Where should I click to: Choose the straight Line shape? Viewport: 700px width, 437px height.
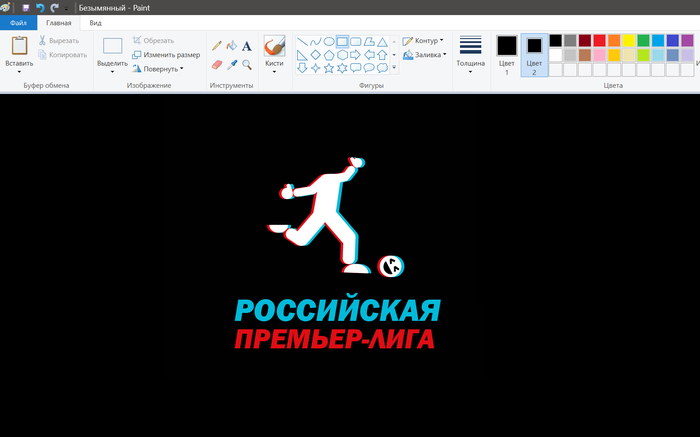302,42
